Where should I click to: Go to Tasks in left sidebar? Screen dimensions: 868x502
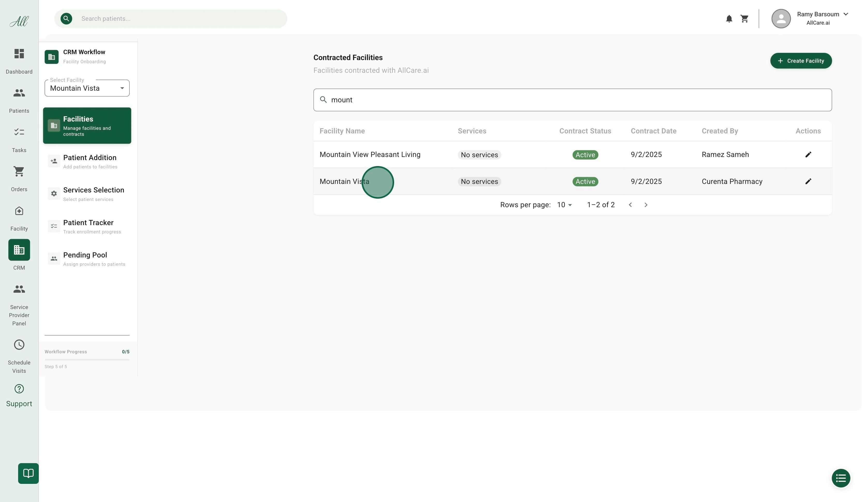[x=19, y=132]
